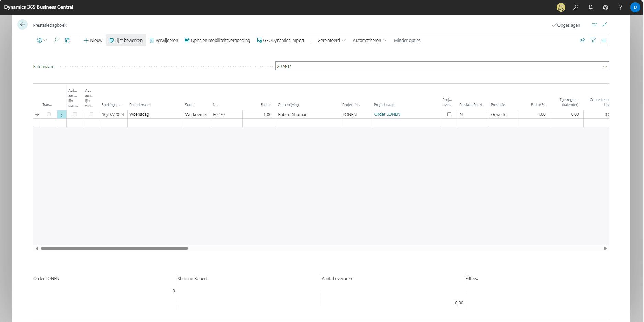
Task: Click the Gewerkt cell
Action: tap(503, 114)
